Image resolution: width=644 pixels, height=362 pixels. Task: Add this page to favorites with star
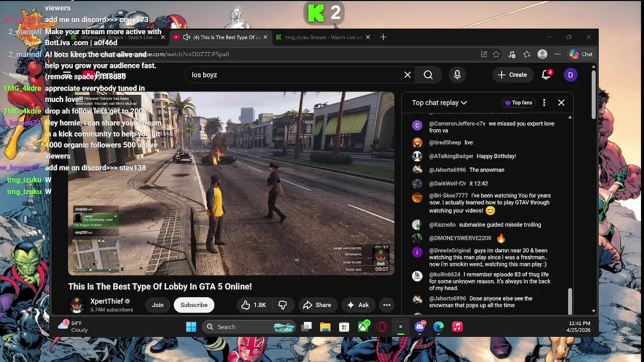497,54
